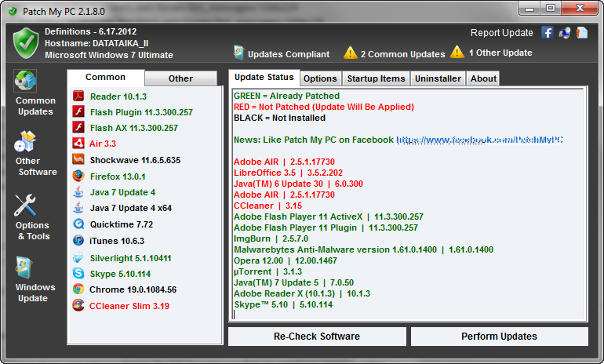Click the iTunes icon
Screen dimensions: 604x364
(x=78, y=240)
